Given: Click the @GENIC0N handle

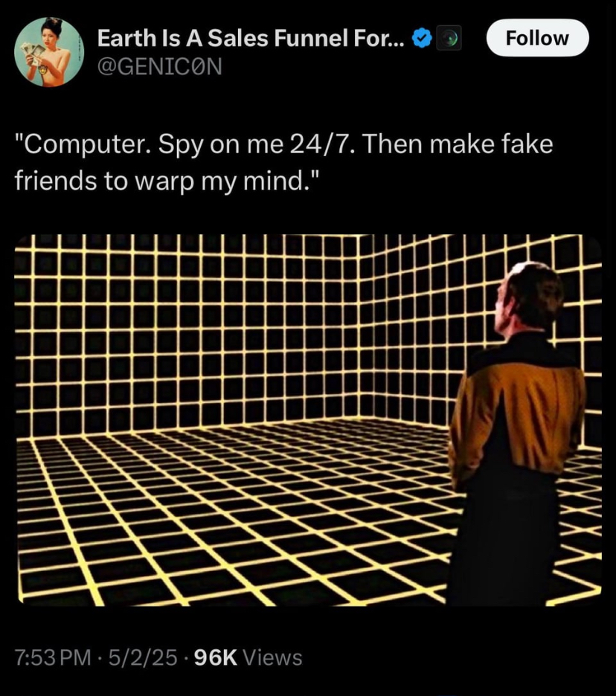Looking at the screenshot, I should click(159, 67).
